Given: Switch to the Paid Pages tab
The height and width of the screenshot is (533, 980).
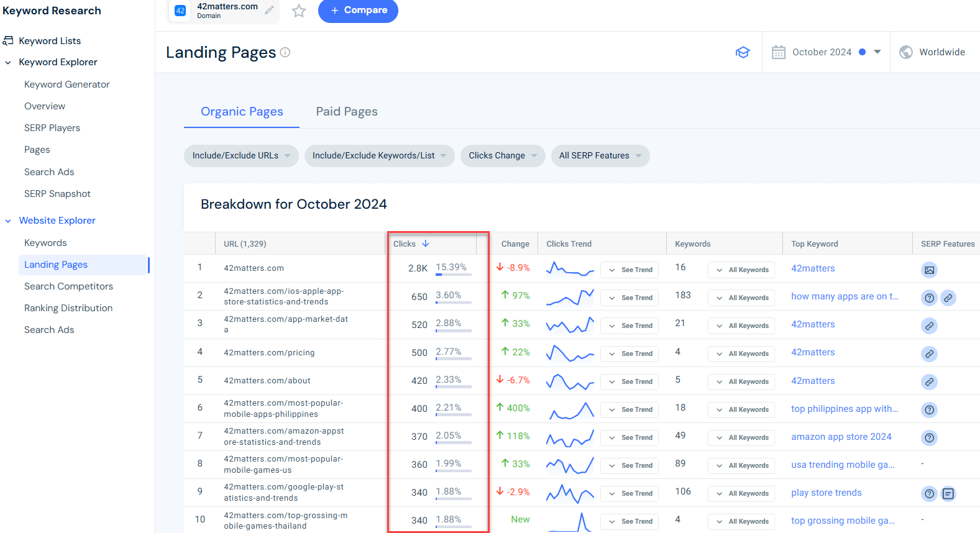Looking at the screenshot, I should 347,111.
